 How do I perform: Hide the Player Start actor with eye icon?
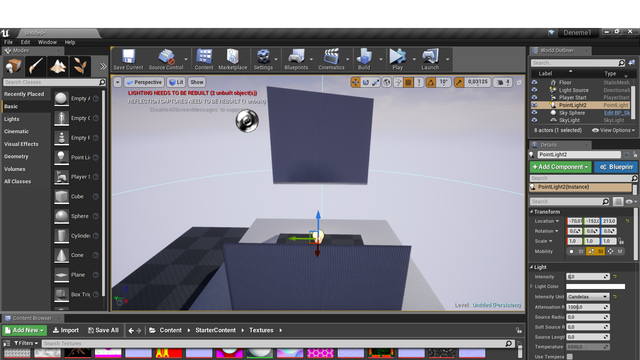(x=534, y=97)
